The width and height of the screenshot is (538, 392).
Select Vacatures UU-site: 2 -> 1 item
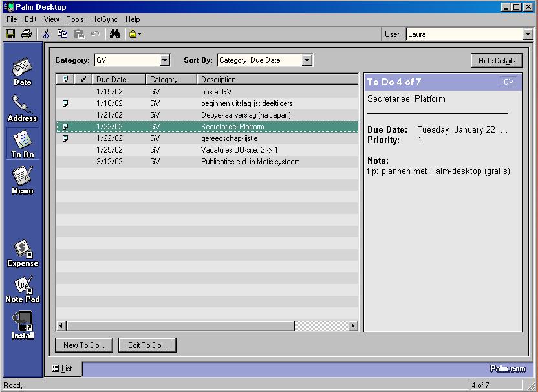207,150
